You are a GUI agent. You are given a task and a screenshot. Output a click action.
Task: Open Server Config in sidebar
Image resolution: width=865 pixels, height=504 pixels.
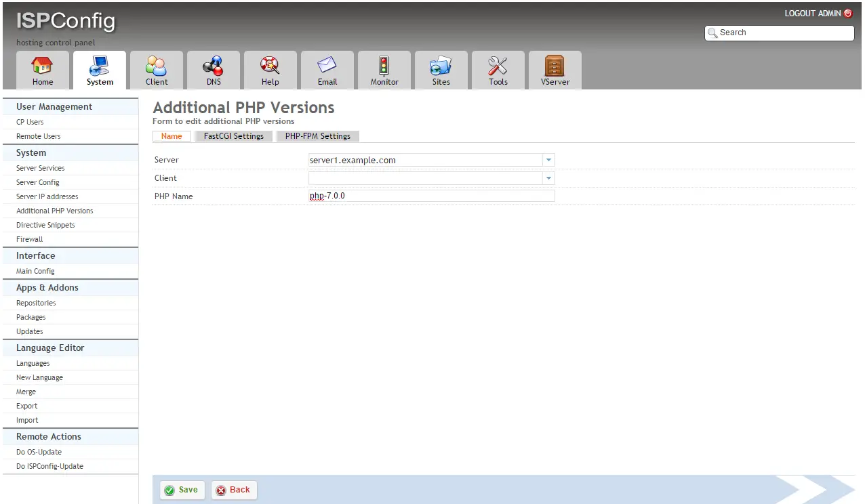(x=38, y=182)
